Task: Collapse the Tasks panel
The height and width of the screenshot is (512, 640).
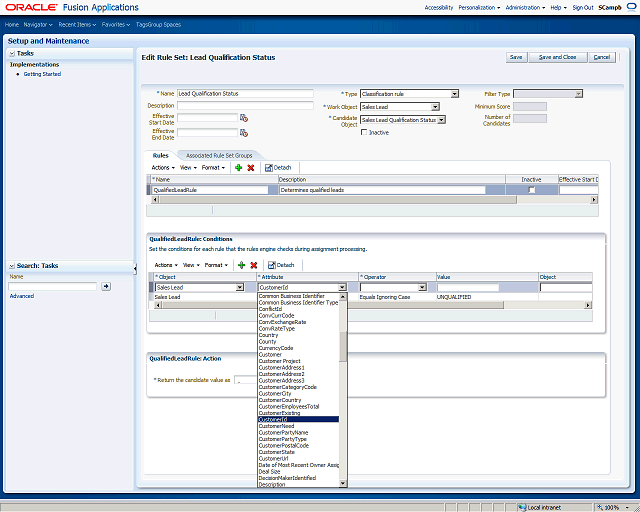Action: (x=12, y=53)
